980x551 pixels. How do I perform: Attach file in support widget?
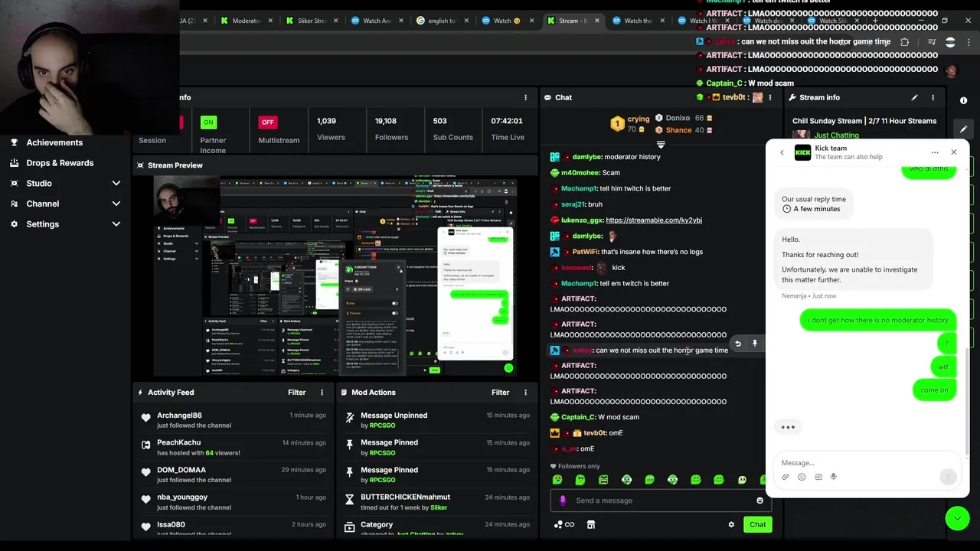[x=786, y=478]
